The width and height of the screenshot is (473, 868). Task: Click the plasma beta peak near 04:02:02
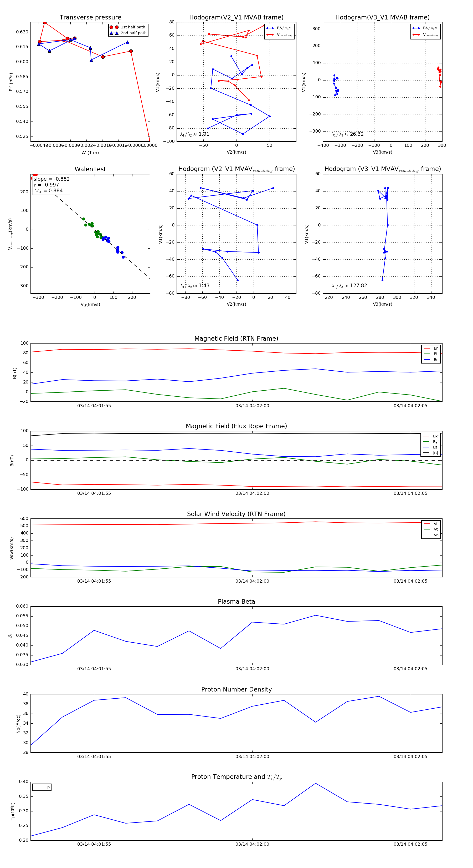315,615
